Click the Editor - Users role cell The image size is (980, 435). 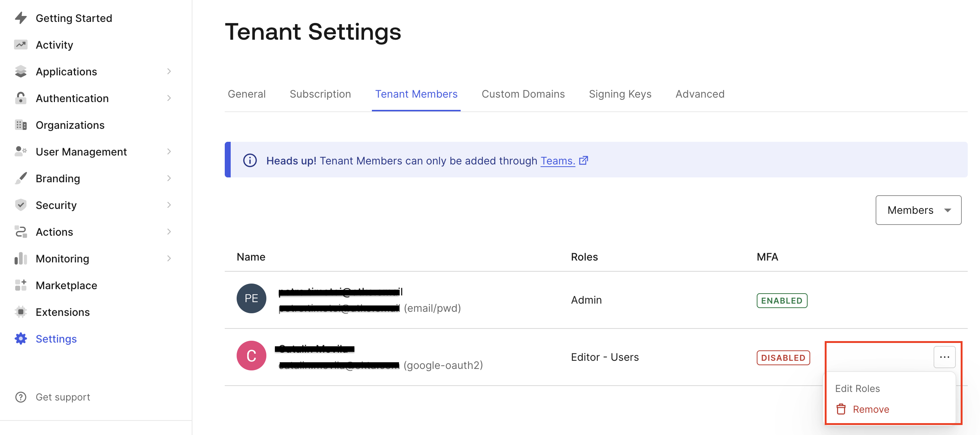click(x=605, y=357)
